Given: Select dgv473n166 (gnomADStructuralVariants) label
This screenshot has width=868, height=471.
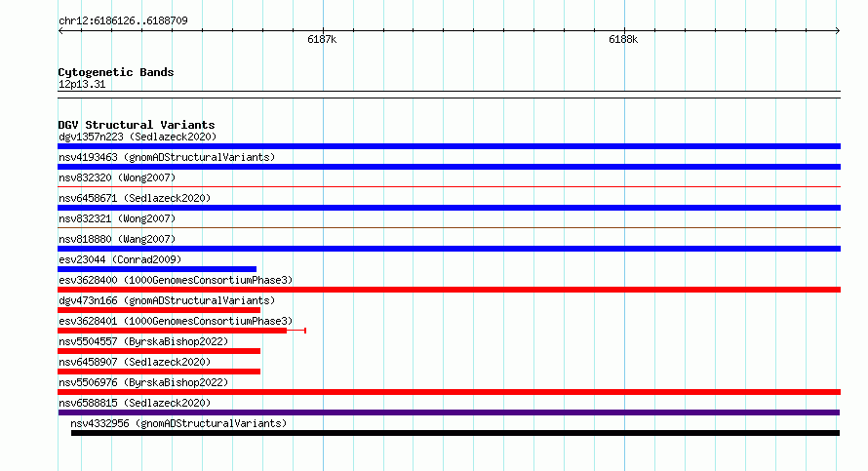Looking at the screenshot, I should tap(167, 300).
